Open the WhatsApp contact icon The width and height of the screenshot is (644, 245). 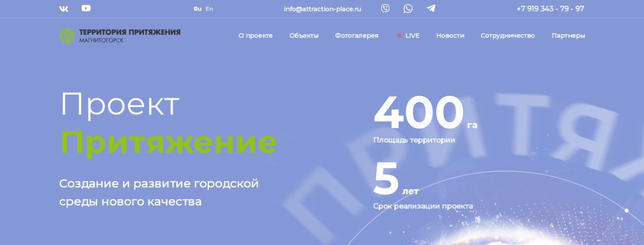pyautogui.click(x=408, y=8)
